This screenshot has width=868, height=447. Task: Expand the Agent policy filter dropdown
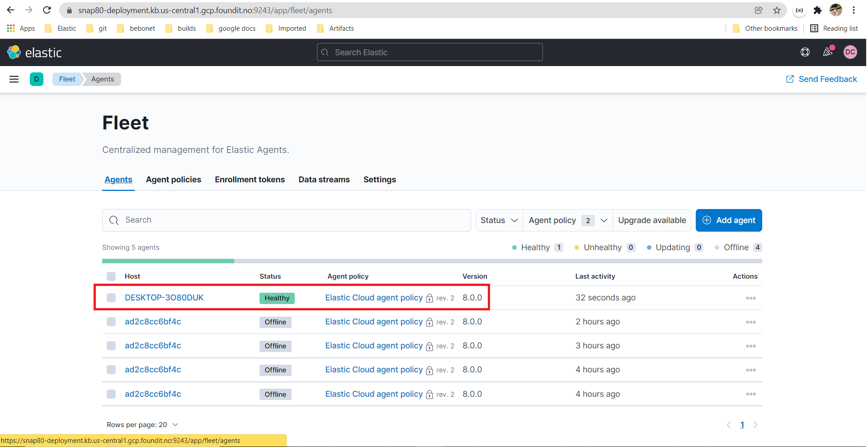[x=567, y=220]
